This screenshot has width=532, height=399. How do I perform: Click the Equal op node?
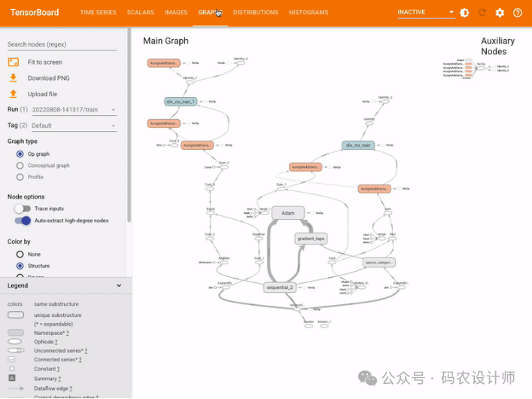[211, 213]
